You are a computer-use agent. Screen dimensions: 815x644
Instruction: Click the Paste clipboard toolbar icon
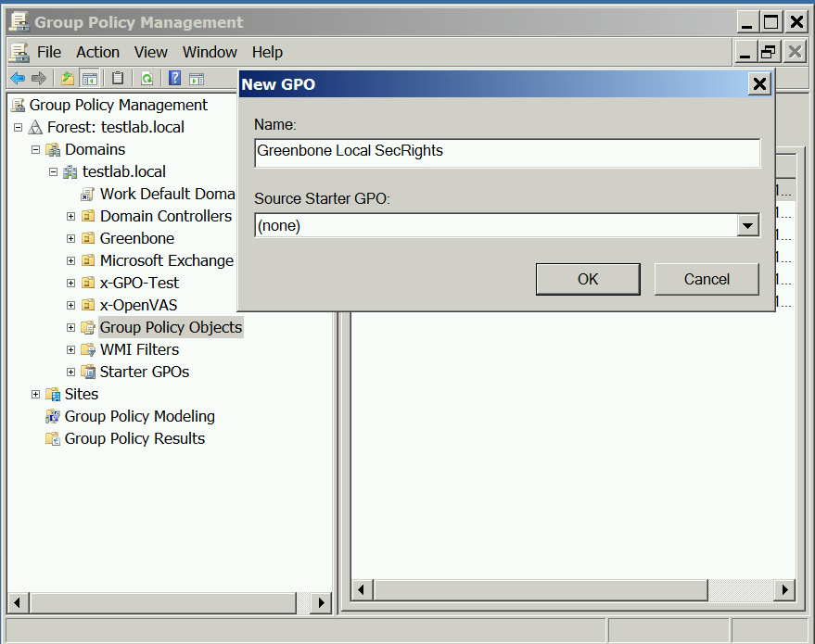point(118,79)
